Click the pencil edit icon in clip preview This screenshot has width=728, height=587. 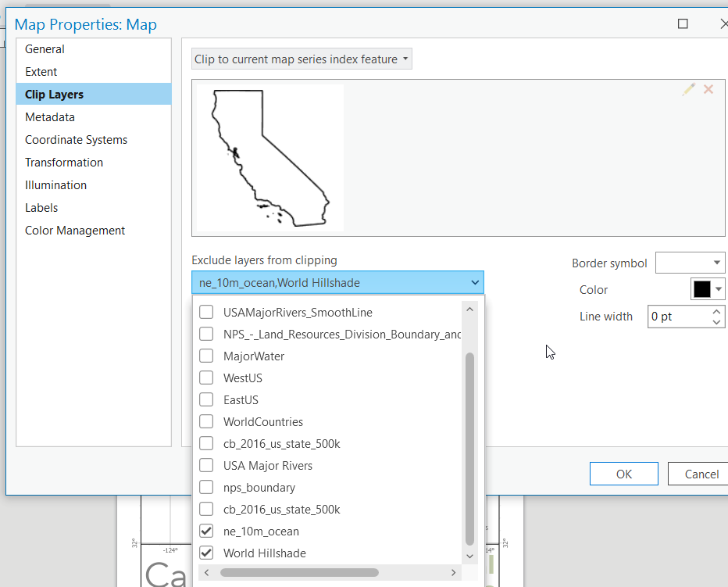tap(688, 90)
